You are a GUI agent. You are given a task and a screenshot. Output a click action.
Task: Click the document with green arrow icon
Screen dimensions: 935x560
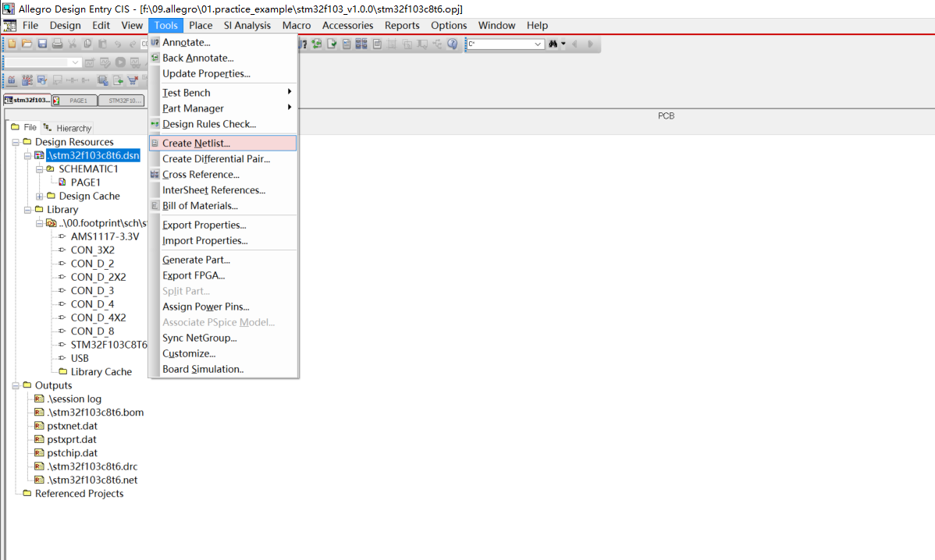[x=118, y=80]
